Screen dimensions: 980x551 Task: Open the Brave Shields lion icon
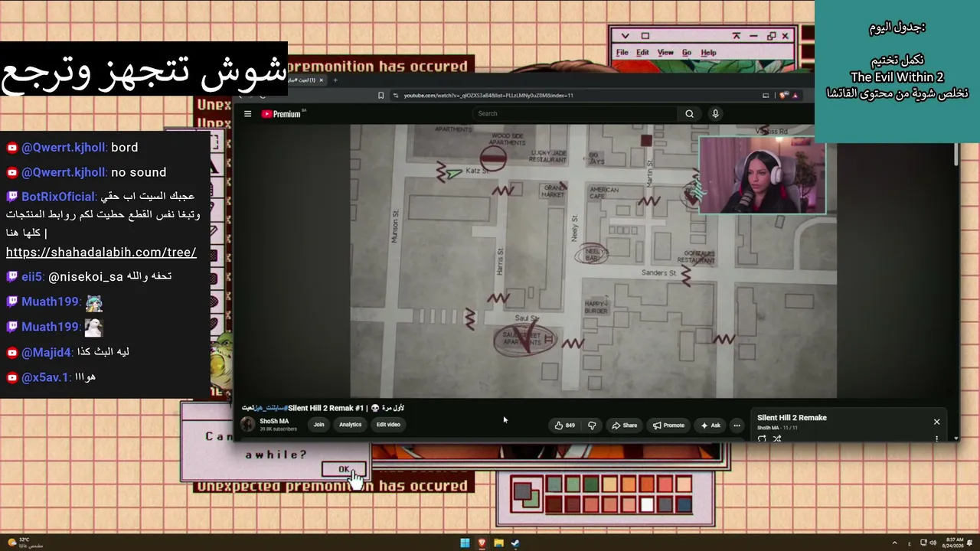783,96
